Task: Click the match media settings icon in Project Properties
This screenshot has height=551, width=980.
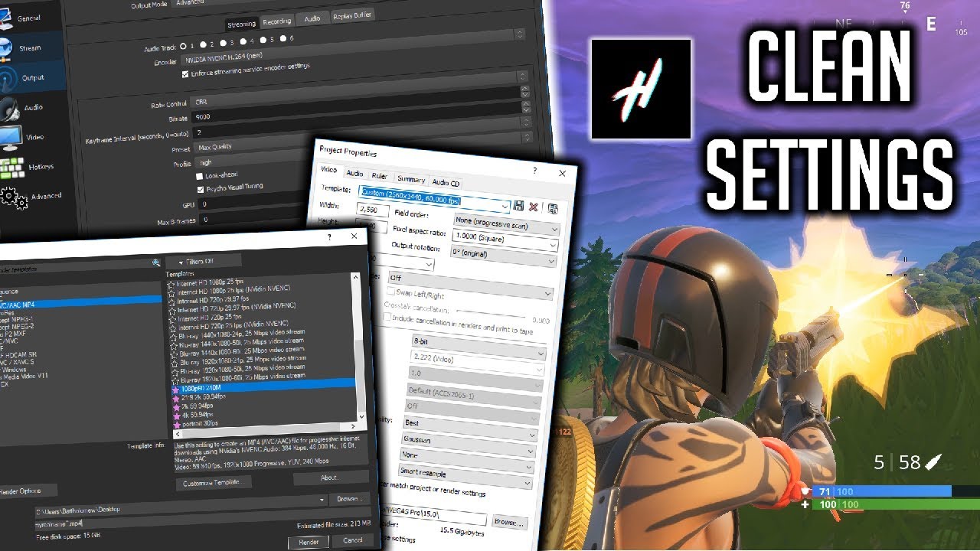Action: click(554, 208)
